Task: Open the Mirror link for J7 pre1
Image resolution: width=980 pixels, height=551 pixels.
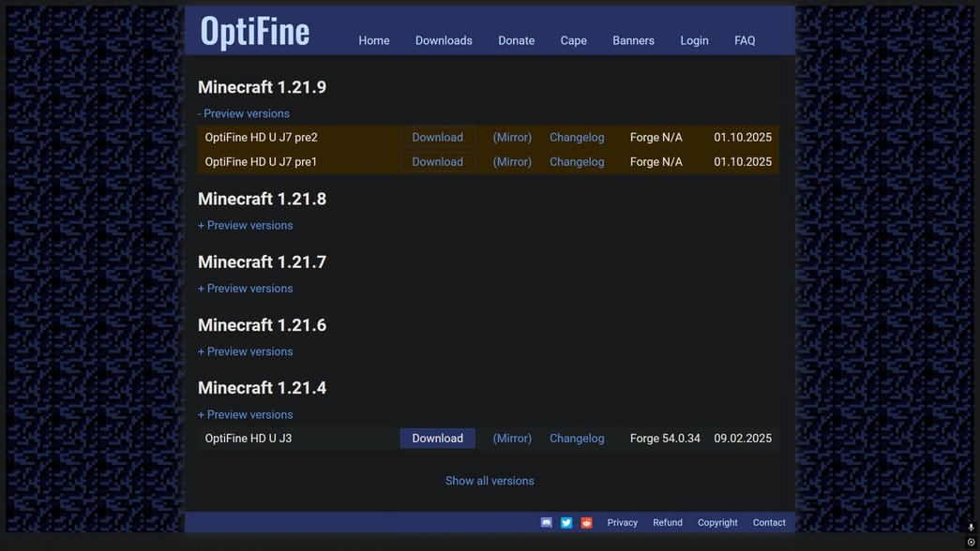Action: (x=511, y=161)
